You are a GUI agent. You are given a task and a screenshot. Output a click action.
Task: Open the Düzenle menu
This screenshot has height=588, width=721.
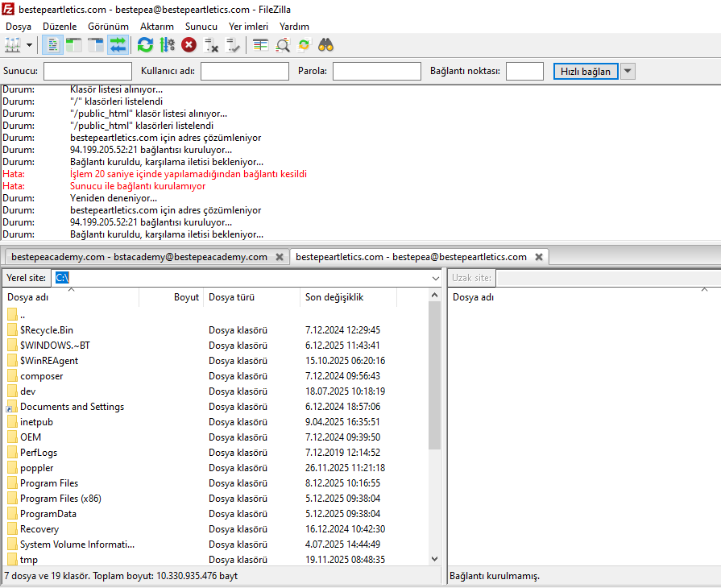point(60,27)
